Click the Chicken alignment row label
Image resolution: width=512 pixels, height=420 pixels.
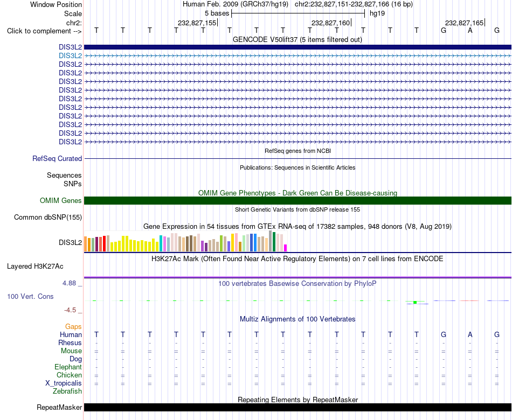click(x=69, y=375)
